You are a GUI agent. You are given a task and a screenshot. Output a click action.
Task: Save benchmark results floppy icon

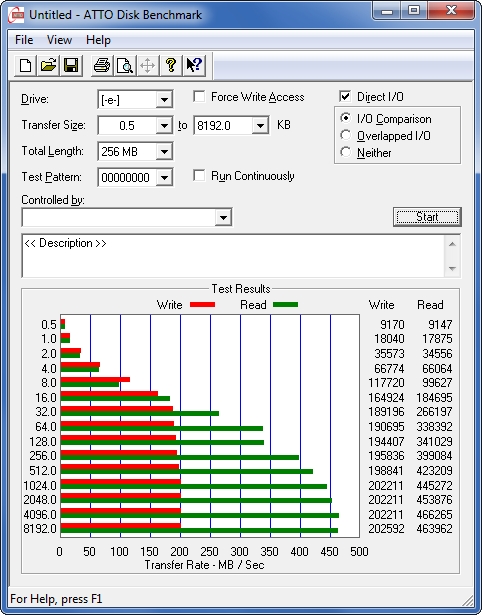click(x=71, y=65)
